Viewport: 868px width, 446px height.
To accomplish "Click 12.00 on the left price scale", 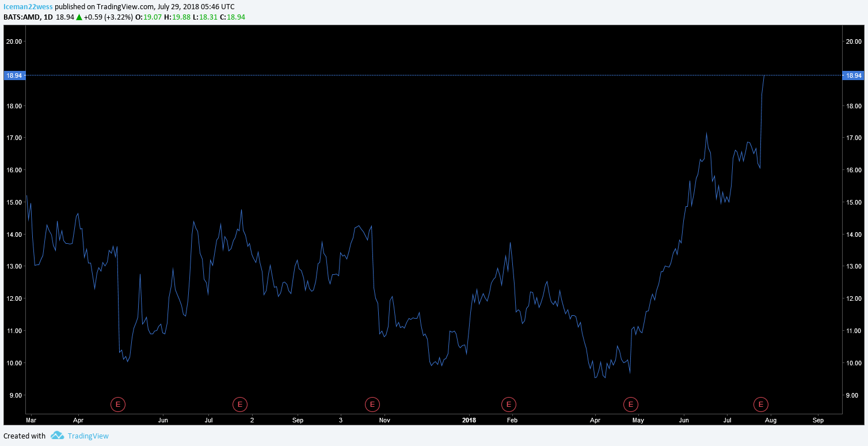I will coord(14,298).
